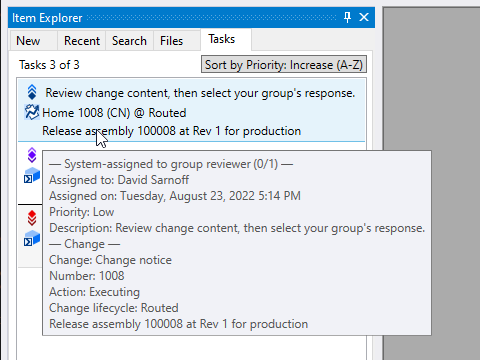The width and height of the screenshot is (480, 360).
Task: Open the New tab
Action: 33,41
